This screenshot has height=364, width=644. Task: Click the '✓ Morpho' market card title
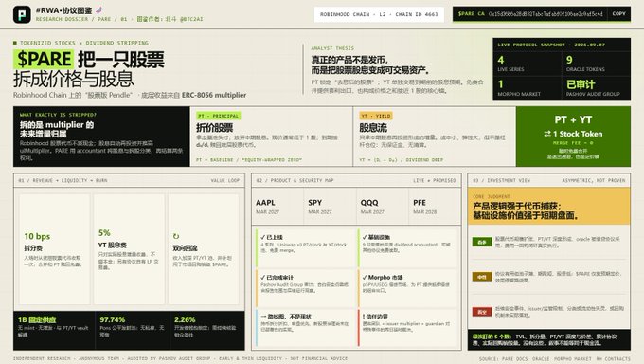point(383,277)
